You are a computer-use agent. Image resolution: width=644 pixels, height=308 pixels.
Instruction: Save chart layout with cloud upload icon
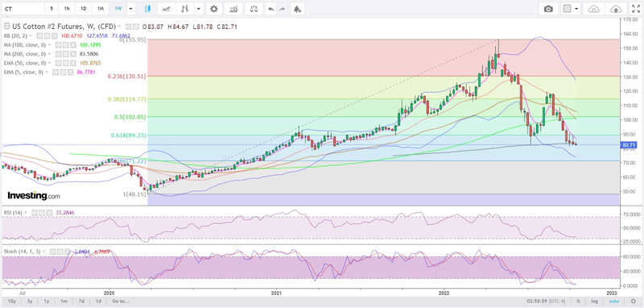(x=616, y=8)
